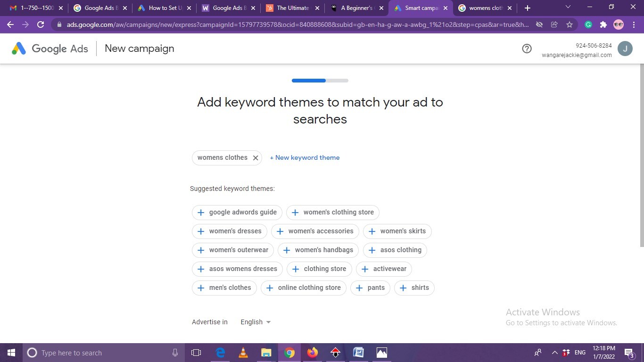Bookmark this page with the star icon
Image resolution: width=644 pixels, height=362 pixels.
click(570, 25)
